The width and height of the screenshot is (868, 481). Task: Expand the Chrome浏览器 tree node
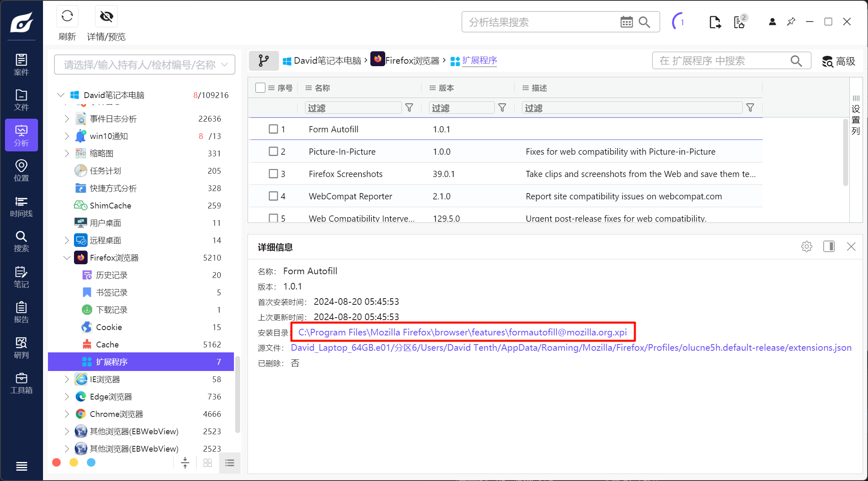point(67,414)
